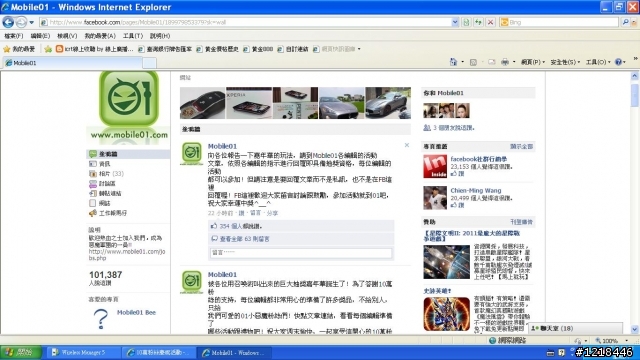Viewport: 640px width, 360px height.
Task: Open the facebook Inside recommended page
Action: (479, 159)
